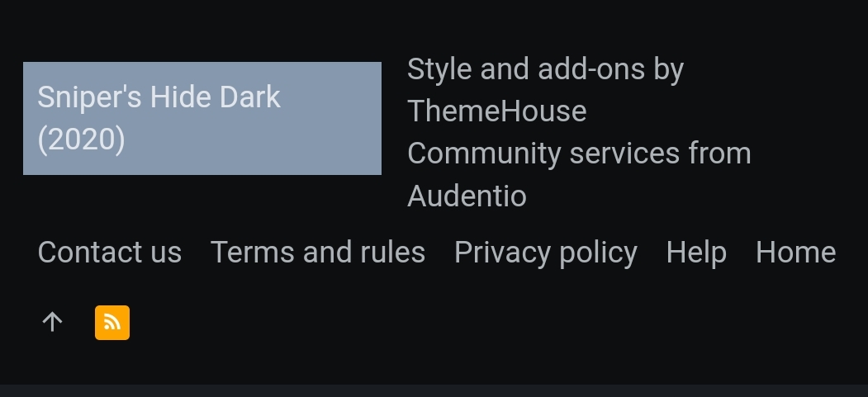Screen dimensions: 868x397
Task: Visit the ThemeHouse credit link
Action: point(496,111)
